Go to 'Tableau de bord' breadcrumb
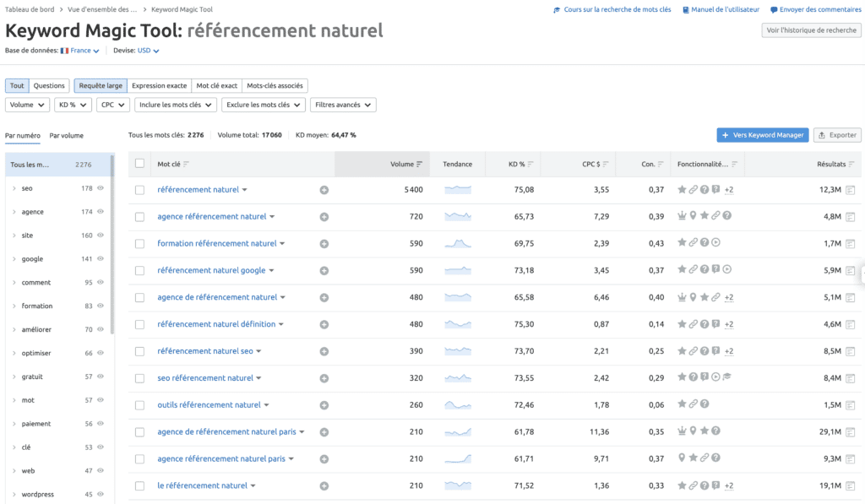Image resolution: width=865 pixels, height=504 pixels. pos(30,9)
